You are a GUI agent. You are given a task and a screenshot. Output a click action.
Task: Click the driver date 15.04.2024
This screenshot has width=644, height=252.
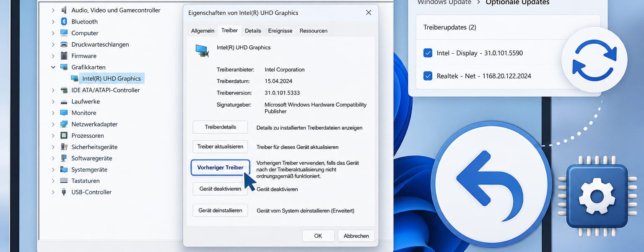click(x=278, y=81)
